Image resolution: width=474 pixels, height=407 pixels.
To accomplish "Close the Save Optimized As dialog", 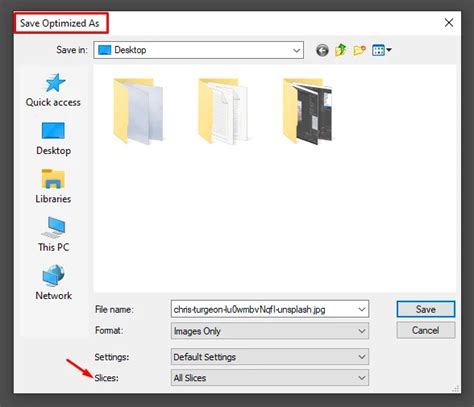I will [x=449, y=23].
